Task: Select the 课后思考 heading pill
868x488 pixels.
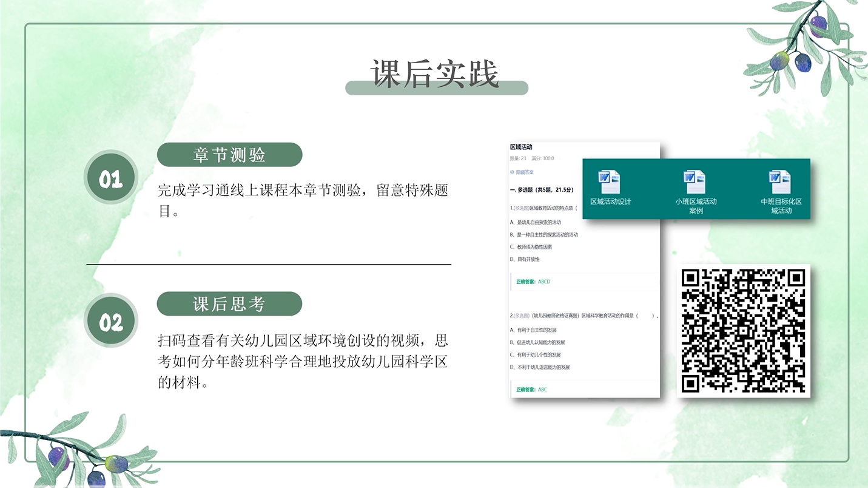Action: click(x=229, y=303)
